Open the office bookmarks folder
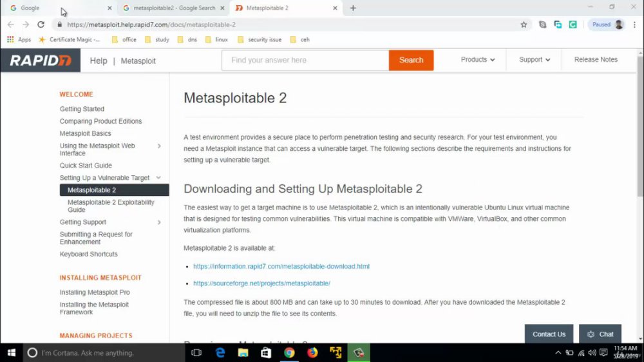This screenshot has width=644, height=362. coord(124,39)
